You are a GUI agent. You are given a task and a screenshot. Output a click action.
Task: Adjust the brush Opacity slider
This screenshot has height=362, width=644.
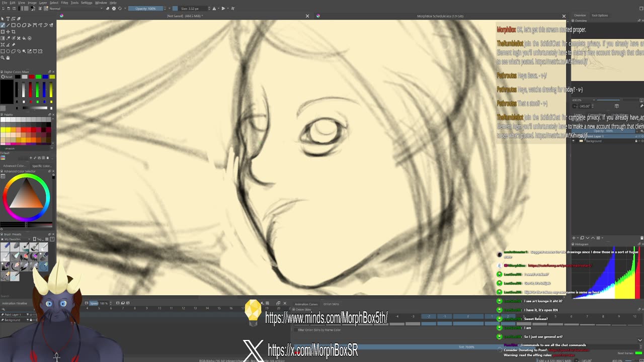pos(146,9)
